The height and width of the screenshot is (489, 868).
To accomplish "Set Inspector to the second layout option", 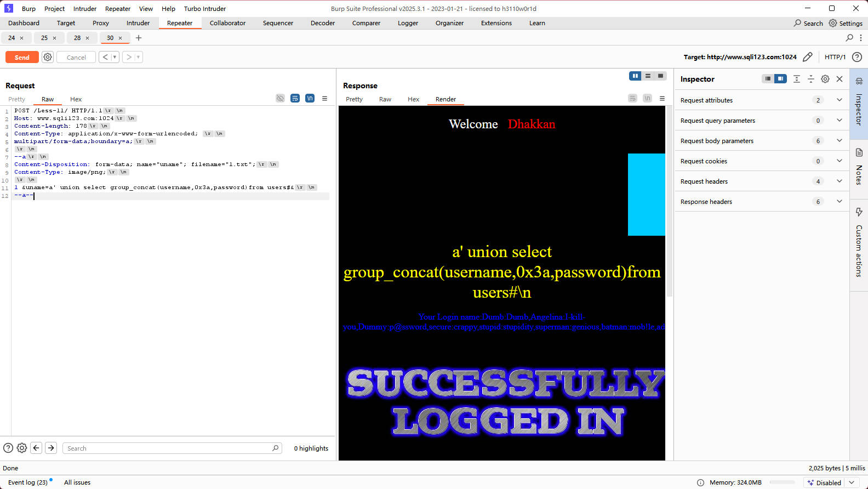I will point(780,79).
